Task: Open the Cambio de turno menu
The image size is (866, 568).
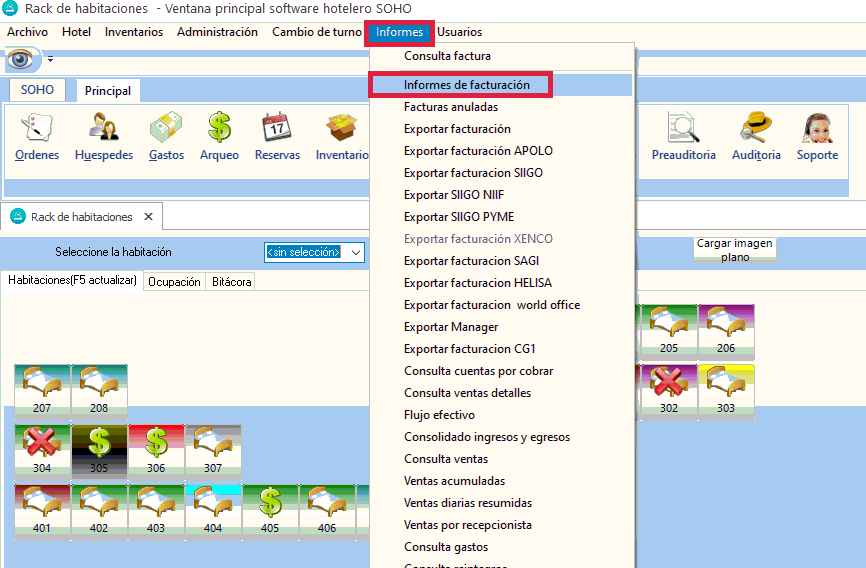Action: tap(316, 32)
